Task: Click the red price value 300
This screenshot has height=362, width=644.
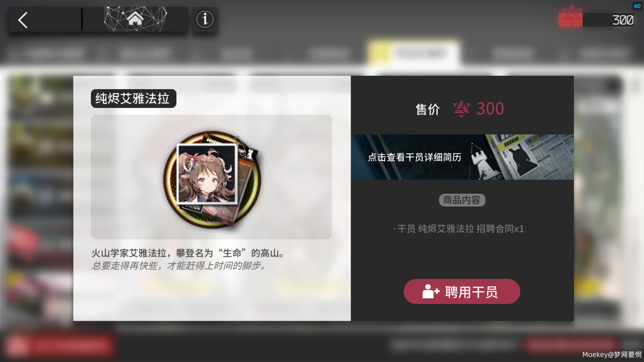Action: point(490,109)
